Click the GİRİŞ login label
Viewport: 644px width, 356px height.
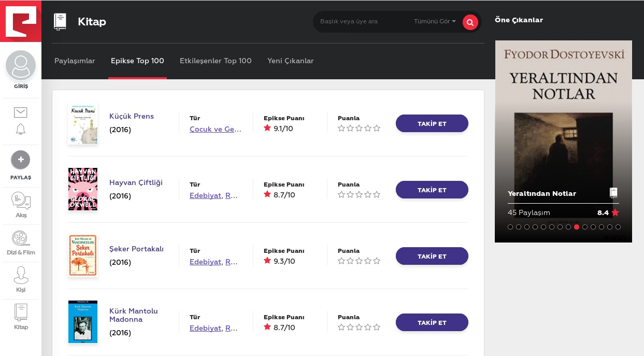click(x=21, y=87)
